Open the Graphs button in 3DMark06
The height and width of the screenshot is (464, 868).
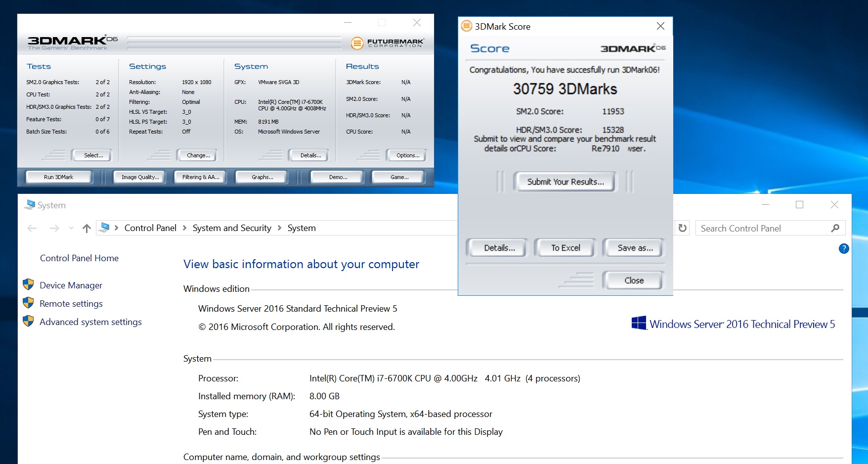(x=262, y=177)
